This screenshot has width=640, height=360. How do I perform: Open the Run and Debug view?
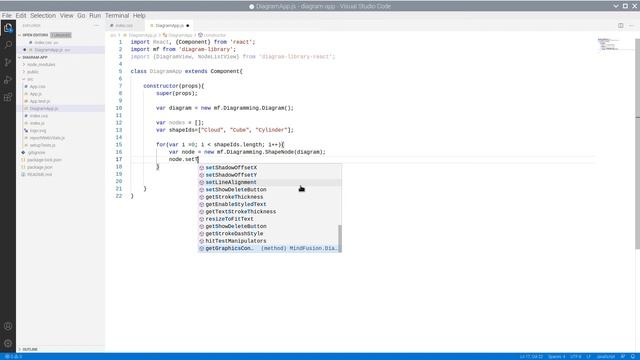tap(8, 80)
